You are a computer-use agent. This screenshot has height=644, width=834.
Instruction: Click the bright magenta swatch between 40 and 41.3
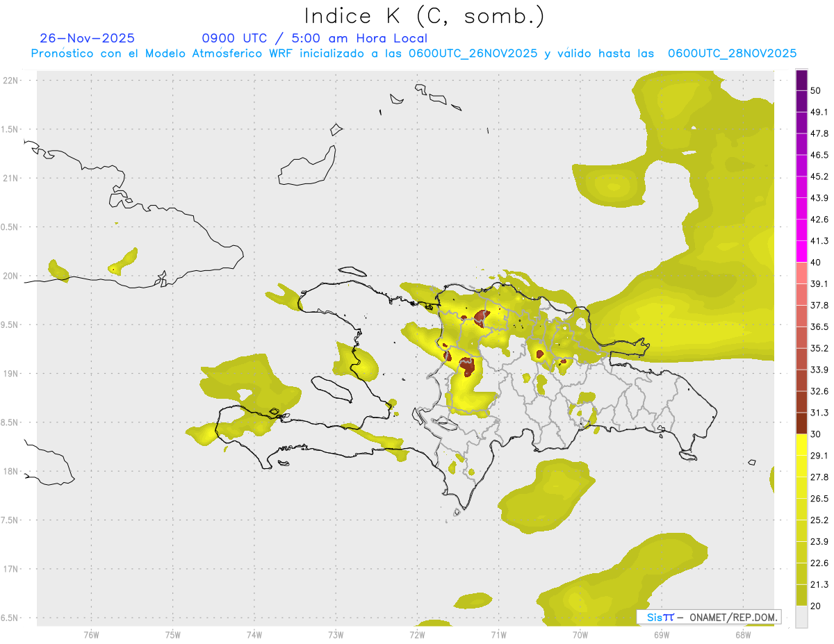pos(801,251)
